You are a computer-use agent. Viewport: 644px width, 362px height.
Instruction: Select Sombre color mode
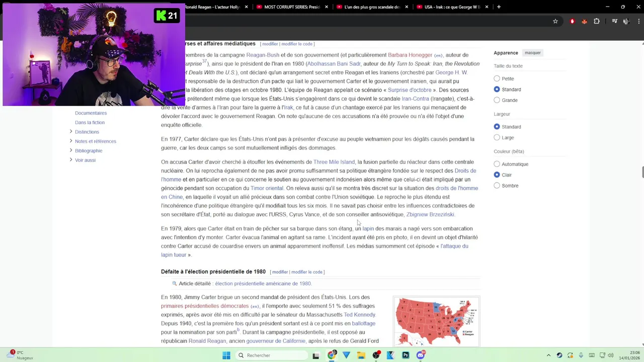(x=497, y=186)
